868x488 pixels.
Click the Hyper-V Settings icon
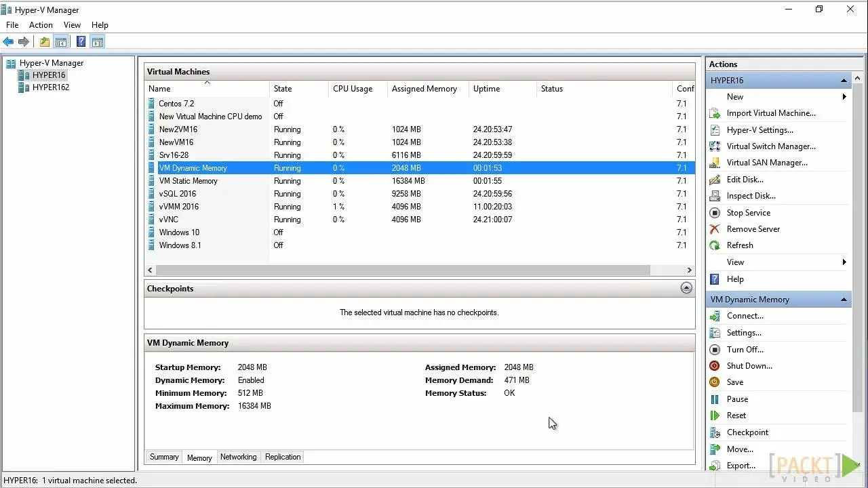[x=714, y=130]
